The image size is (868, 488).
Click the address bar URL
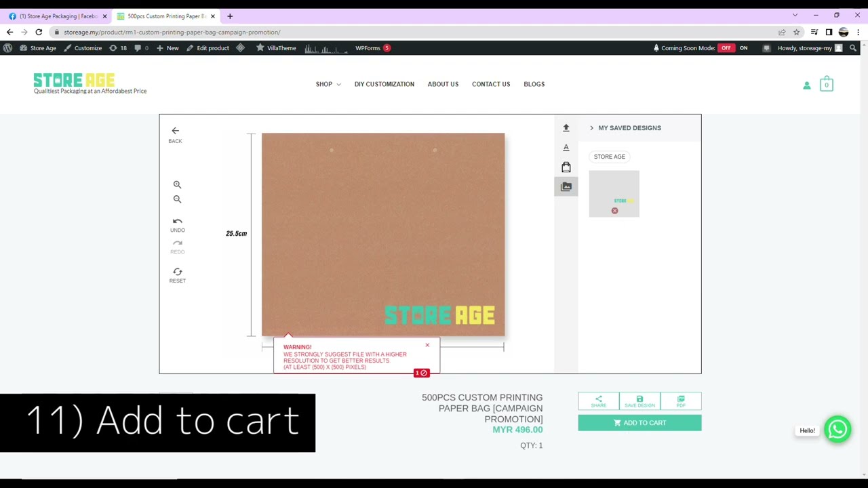(172, 32)
